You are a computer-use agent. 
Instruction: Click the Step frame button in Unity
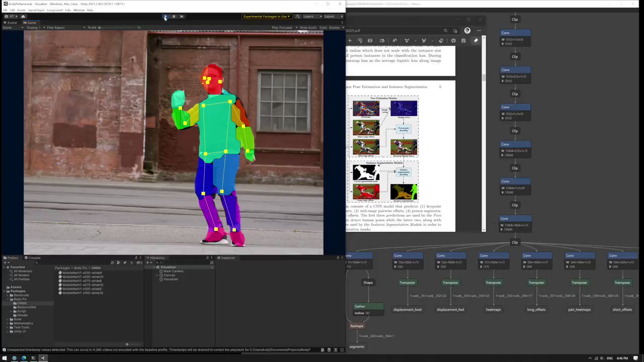pos(182,17)
